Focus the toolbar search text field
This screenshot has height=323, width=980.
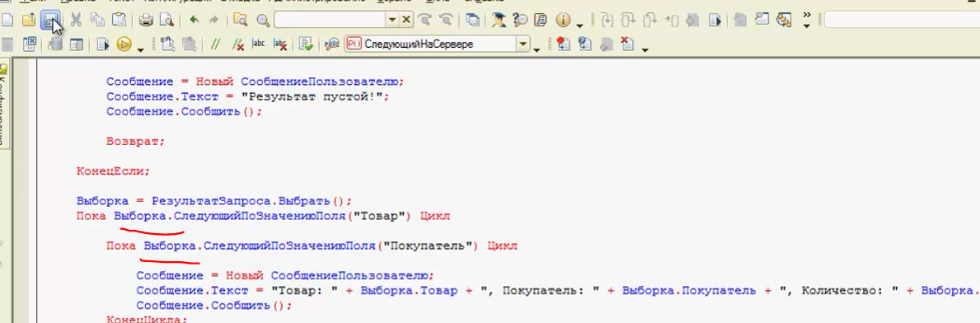pyautogui.click(x=330, y=20)
